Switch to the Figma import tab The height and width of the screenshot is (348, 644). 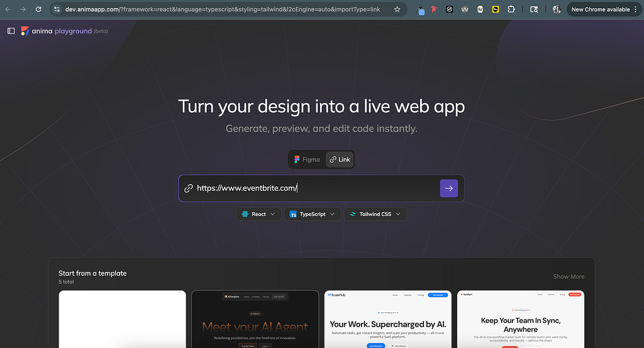pyautogui.click(x=307, y=159)
